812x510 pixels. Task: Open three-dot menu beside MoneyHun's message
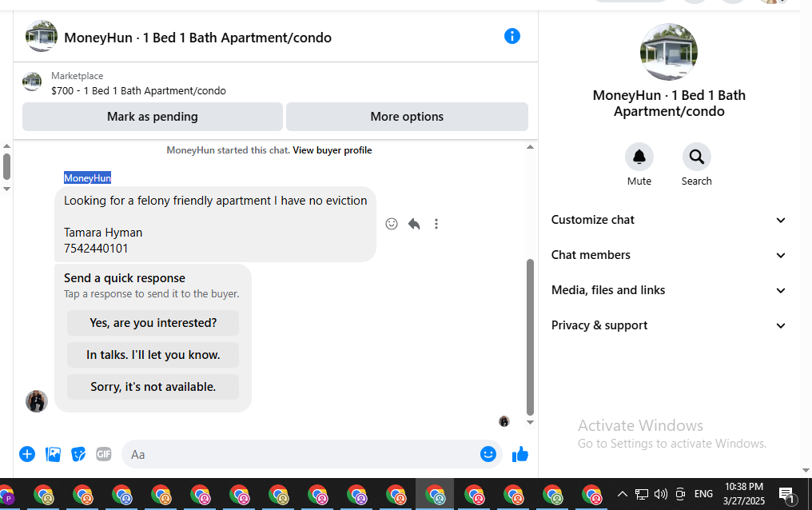tap(436, 224)
